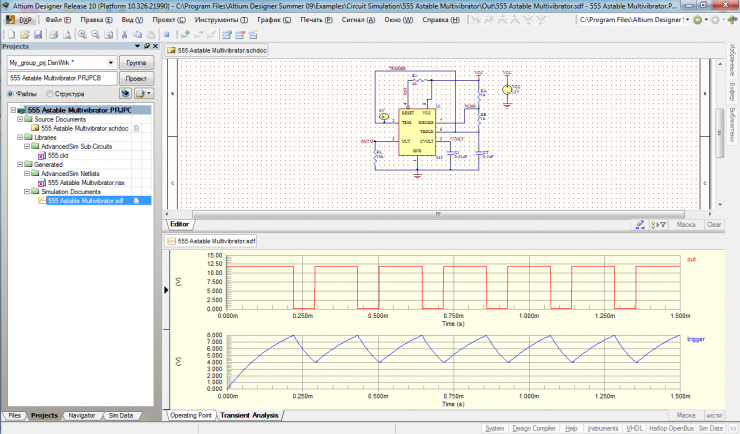The width and height of the screenshot is (740, 434).
Task: Click the zoom out magnifier icon
Action: tap(95, 35)
